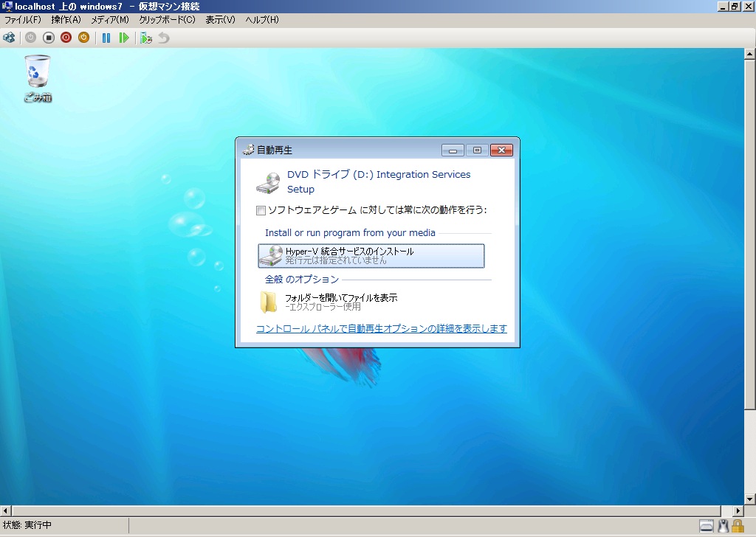
Task: Click the Ctrl+Alt+Delete toolbar icon
Action: 9,38
